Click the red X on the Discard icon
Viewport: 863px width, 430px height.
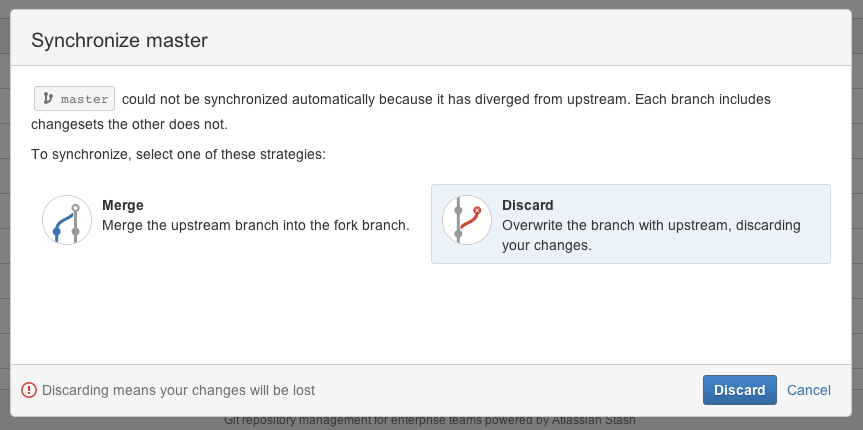click(477, 210)
